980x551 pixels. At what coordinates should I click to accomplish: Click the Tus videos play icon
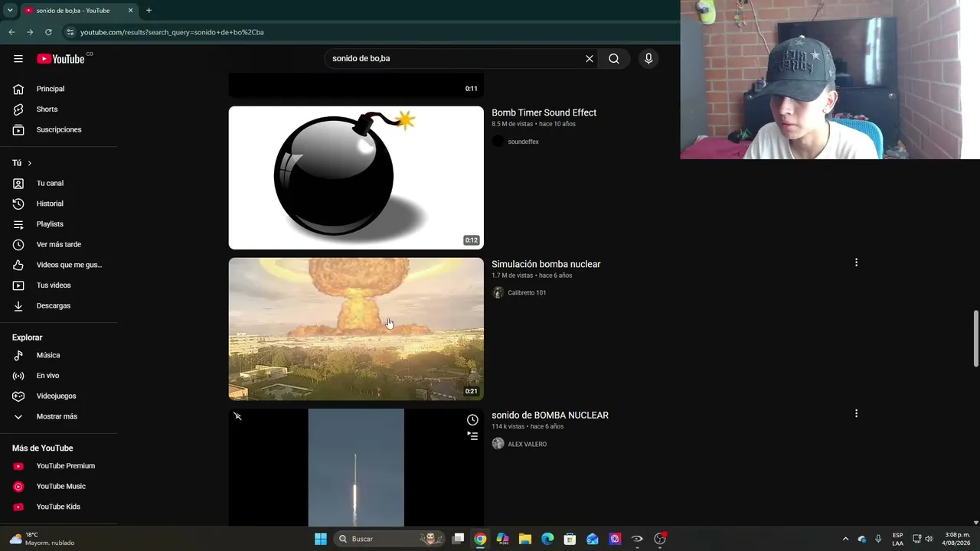tap(18, 285)
